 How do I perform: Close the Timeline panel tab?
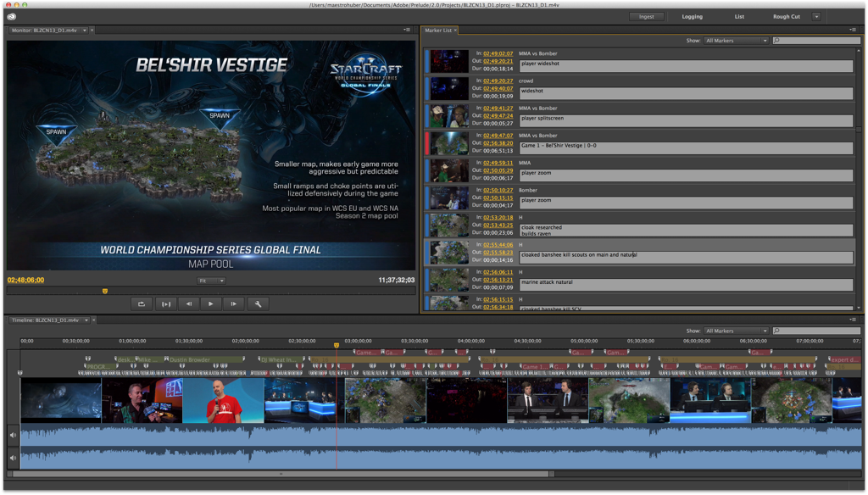pos(93,320)
